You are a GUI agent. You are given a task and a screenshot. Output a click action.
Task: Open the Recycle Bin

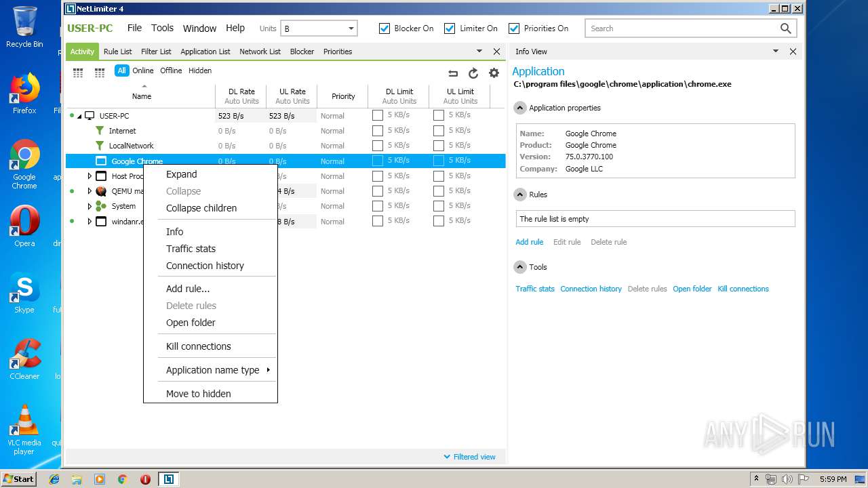24,27
